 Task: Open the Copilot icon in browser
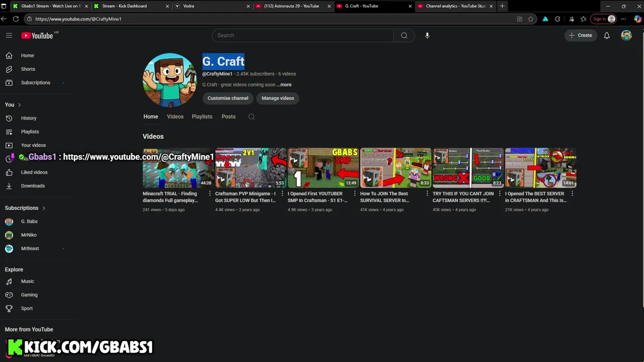click(637, 19)
